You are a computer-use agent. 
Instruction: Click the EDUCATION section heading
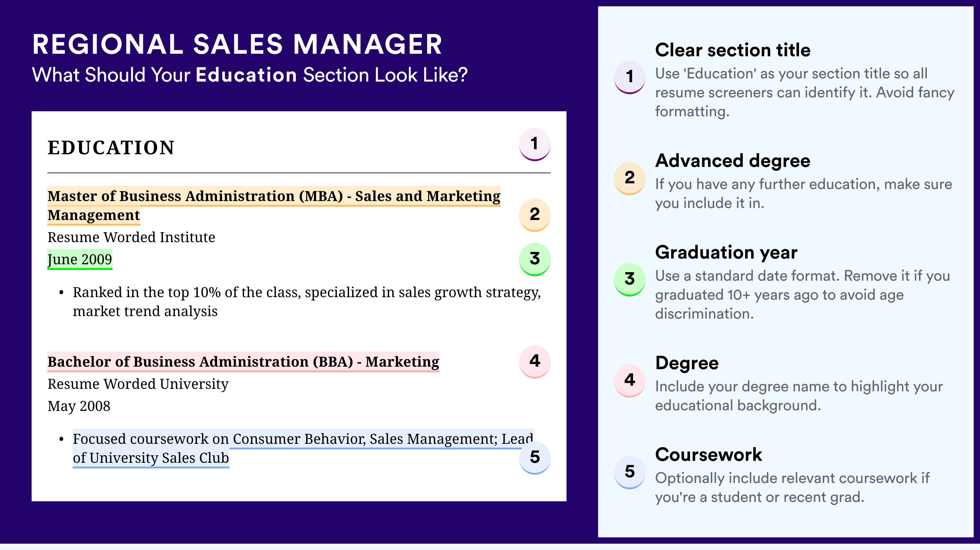(111, 148)
